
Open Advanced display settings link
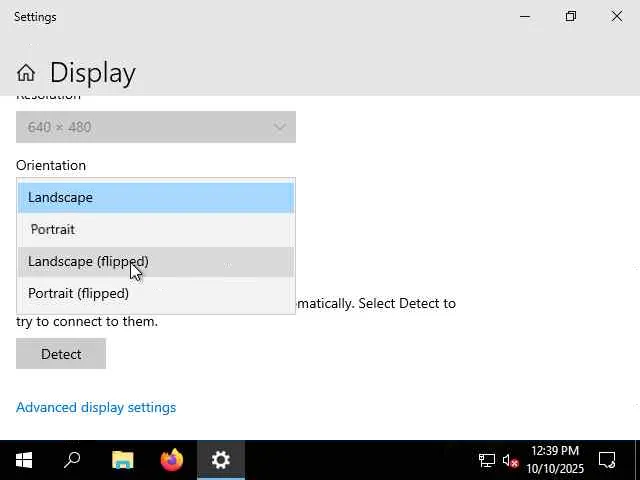click(96, 407)
